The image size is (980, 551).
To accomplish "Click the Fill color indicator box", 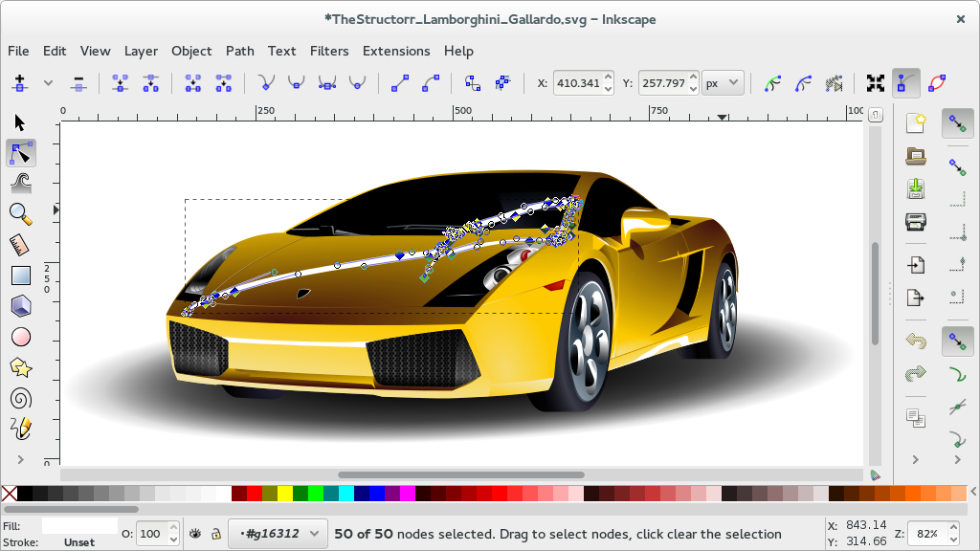I will pyautogui.click(x=79, y=525).
